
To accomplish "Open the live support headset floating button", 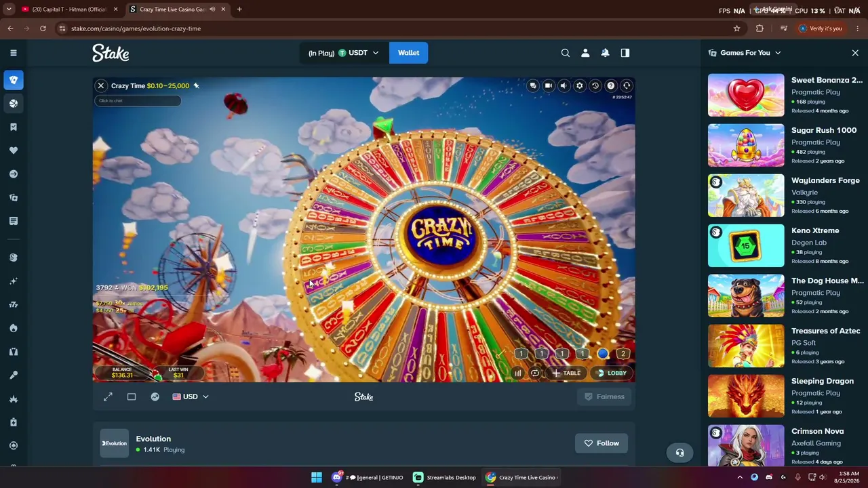I will click(x=679, y=453).
